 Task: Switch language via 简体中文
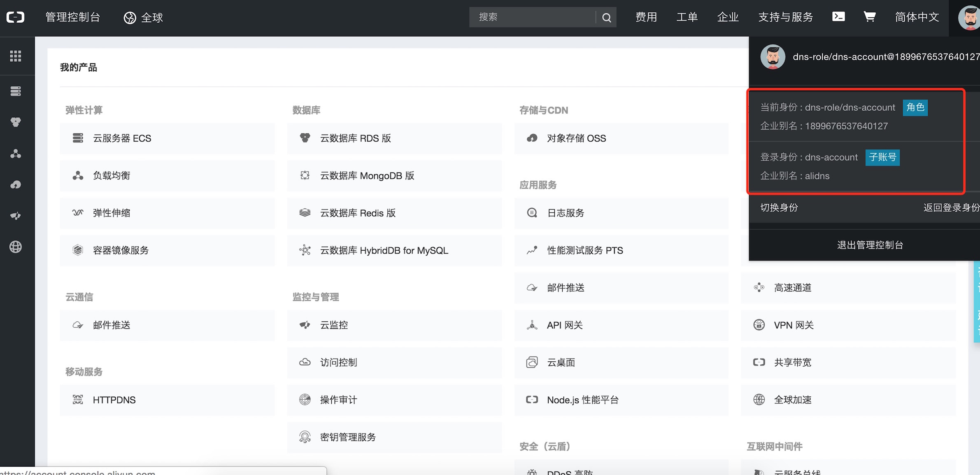[917, 17]
